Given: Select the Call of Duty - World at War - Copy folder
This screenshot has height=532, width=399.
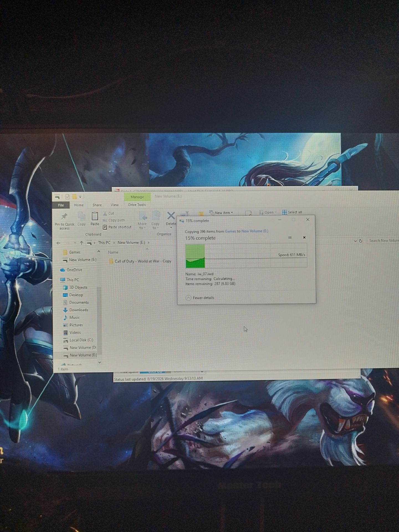Looking at the screenshot, I should pyautogui.click(x=140, y=261).
